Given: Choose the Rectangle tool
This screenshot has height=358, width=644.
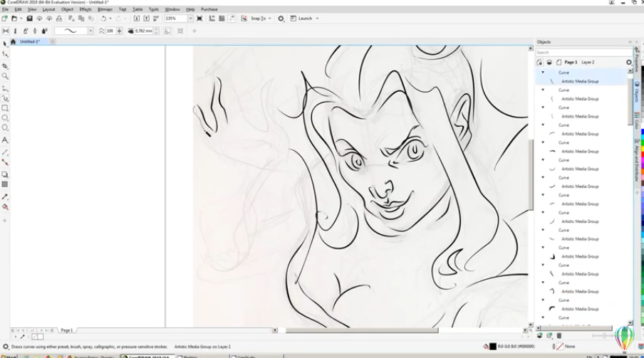Looking at the screenshot, I should (x=5, y=108).
